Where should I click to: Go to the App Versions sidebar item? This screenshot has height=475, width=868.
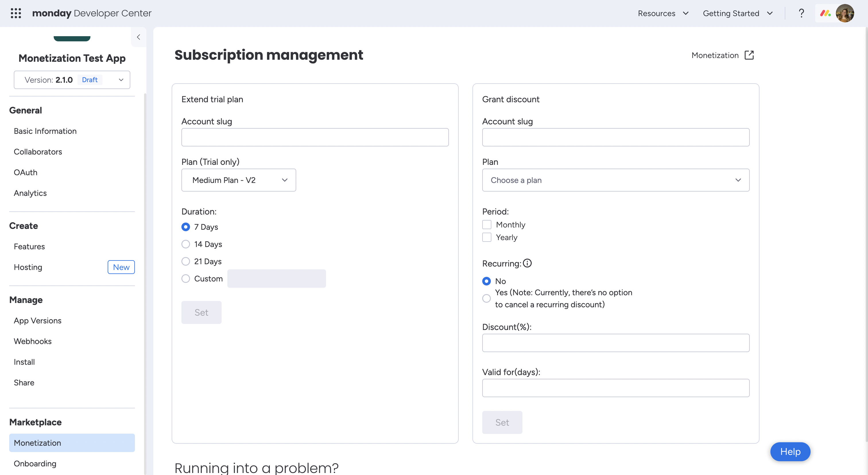pyautogui.click(x=37, y=320)
